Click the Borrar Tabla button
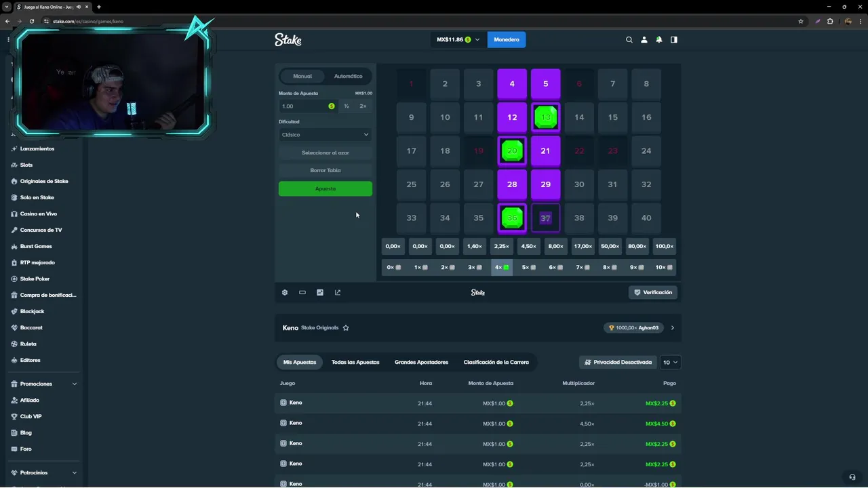 pyautogui.click(x=325, y=170)
